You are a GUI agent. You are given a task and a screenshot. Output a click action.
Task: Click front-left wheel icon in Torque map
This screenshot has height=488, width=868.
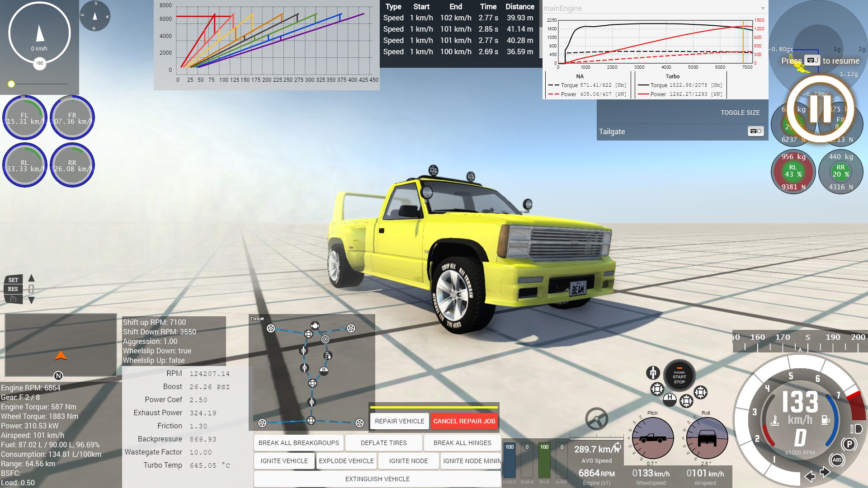pos(271,328)
